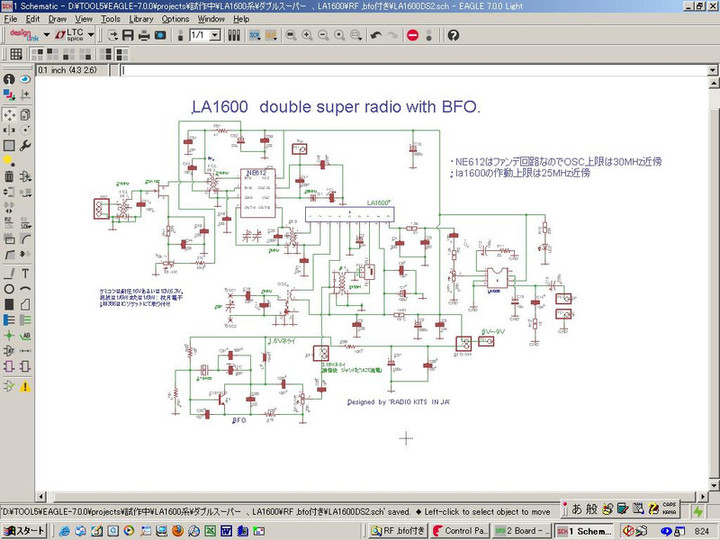Open the Library menu
Image resolution: width=720 pixels, height=540 pixels.
pos(141,19)
